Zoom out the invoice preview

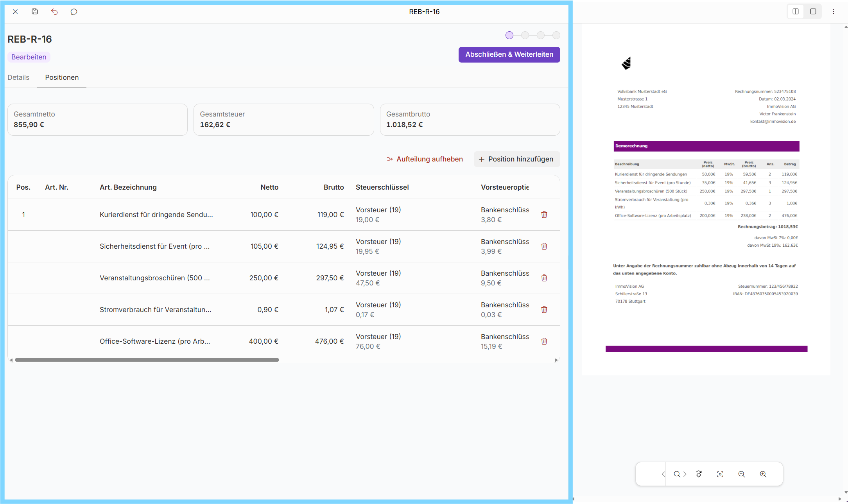pos(742,474)
